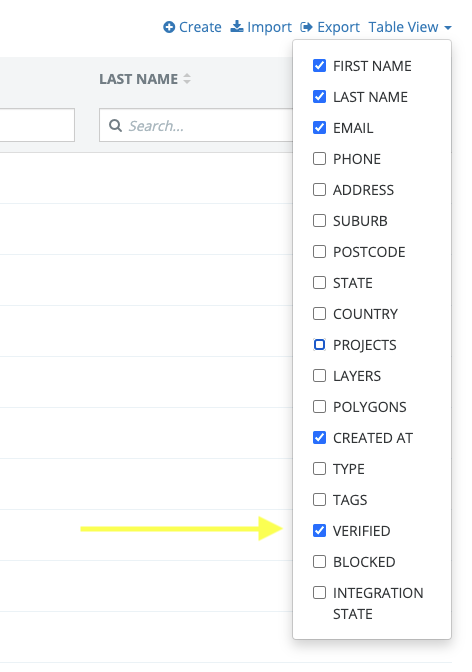The width and height of the screenshot is (472, 672).
Task: Click the Import link
Action: point(261,27)
